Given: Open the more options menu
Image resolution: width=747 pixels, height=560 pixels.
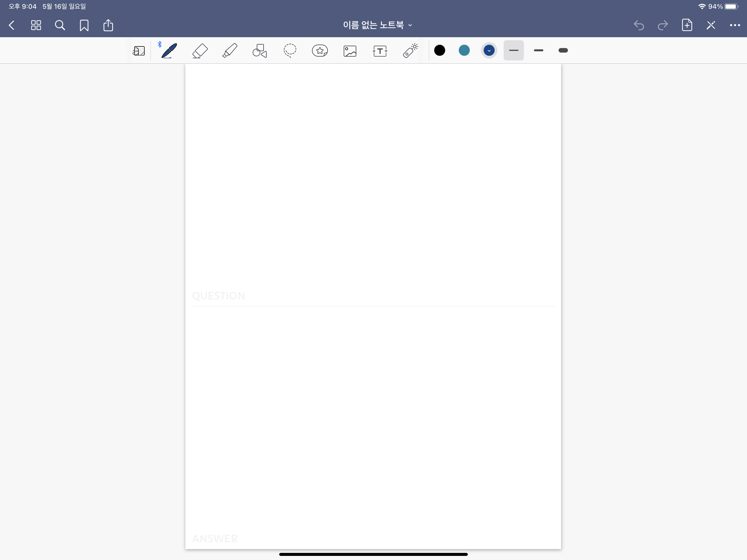Looking at the screenshot, I should 734,25.
